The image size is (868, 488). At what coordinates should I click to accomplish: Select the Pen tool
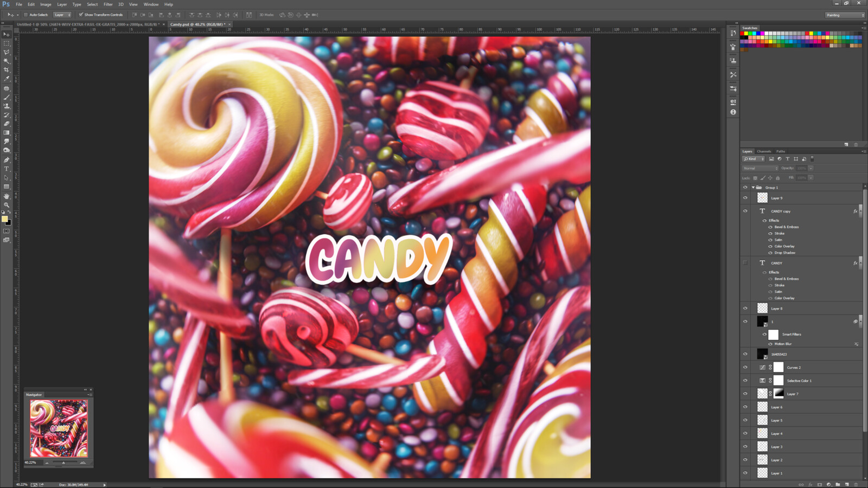7,160
